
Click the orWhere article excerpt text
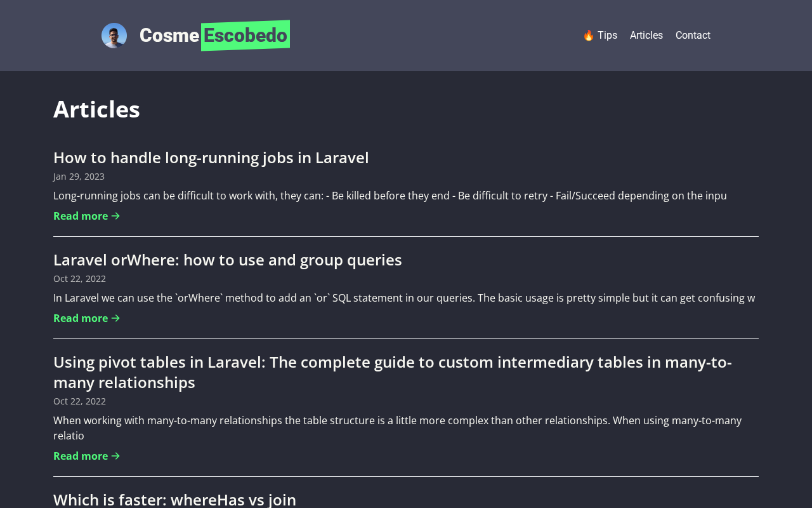point(403,298)
